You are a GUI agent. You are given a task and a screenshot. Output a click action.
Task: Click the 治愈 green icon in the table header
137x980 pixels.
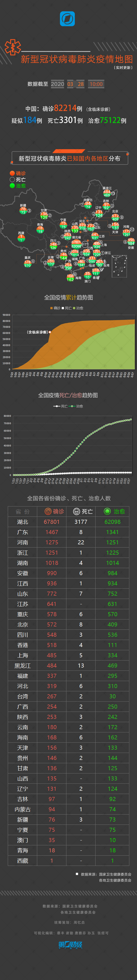(107, 511)
